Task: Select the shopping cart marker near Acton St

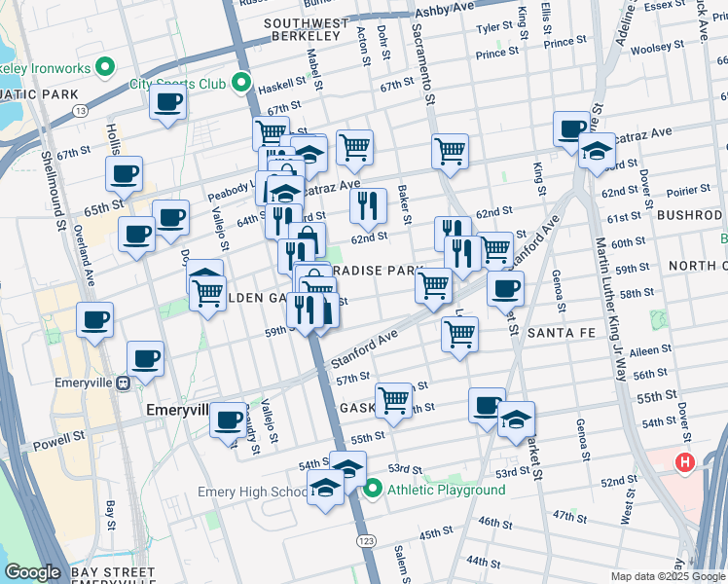Action: (355, 148)
